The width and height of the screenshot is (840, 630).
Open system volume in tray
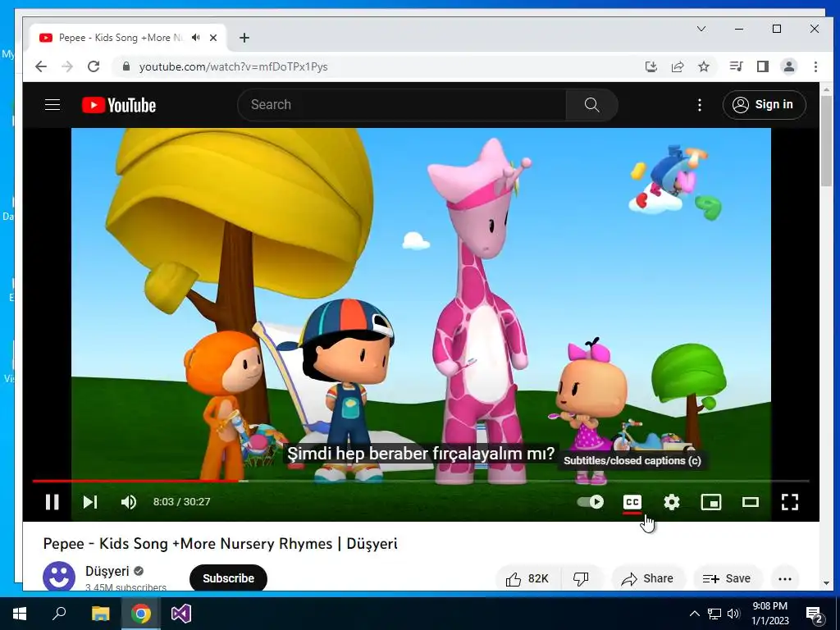tap(733, 614)
